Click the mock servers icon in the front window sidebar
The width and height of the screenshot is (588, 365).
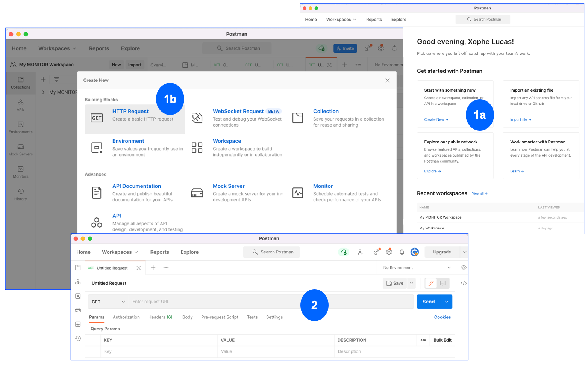pyautogui.click(x=78, y=310)
